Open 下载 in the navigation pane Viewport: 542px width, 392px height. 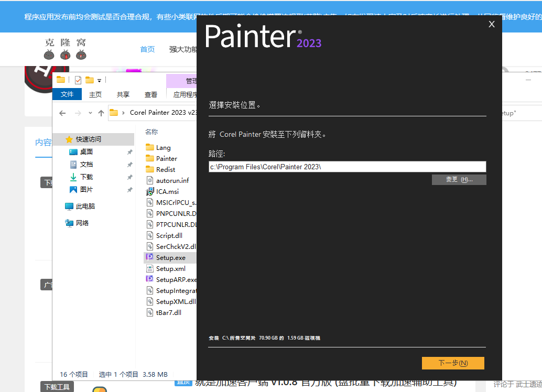point(86,177)
